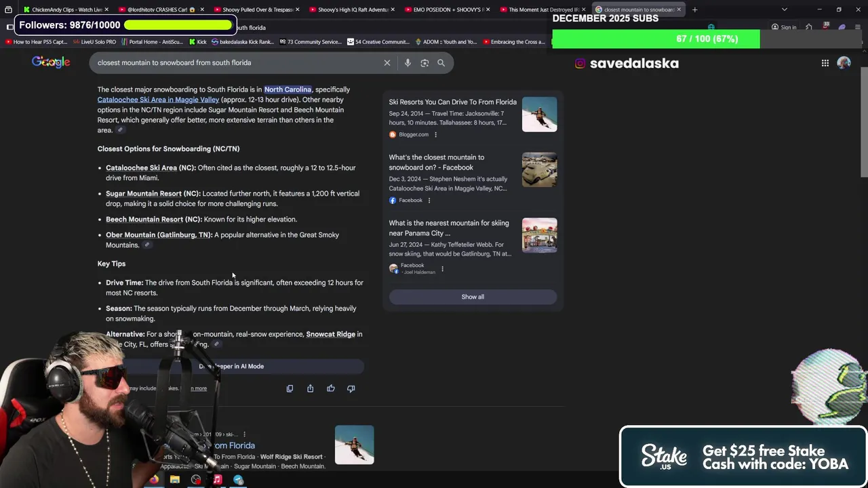Expand the tab list dropdown arrow

point(785,9)
